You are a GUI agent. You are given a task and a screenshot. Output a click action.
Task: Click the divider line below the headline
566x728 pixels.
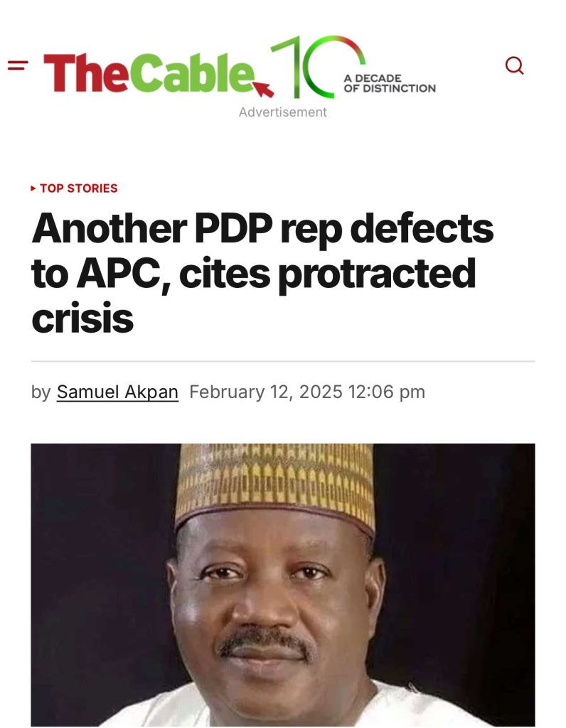point(283,362)
